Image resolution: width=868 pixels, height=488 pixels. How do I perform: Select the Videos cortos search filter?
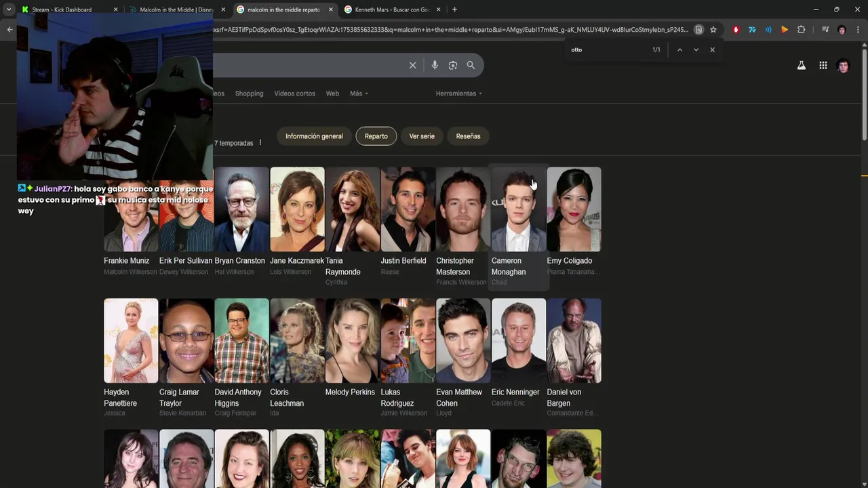pos(294,94)
